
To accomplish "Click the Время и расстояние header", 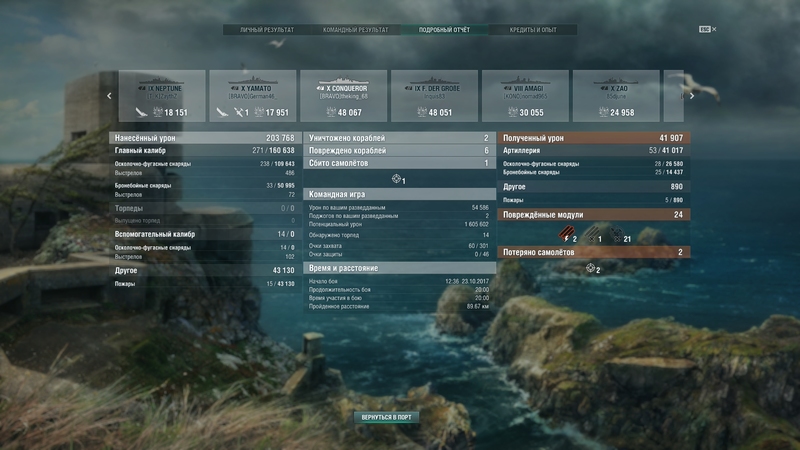I will pyautogui.click(x=399, y=268).
